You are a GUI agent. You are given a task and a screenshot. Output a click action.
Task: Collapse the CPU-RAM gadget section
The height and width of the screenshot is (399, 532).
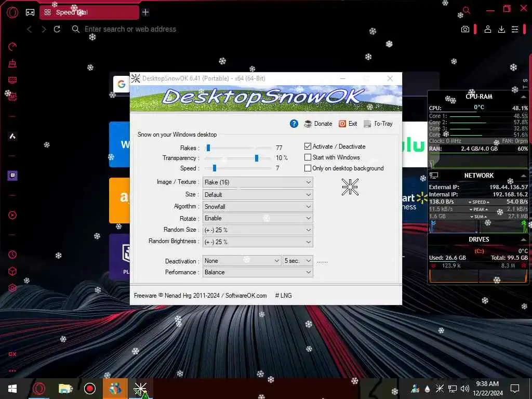tap(524, 97)
